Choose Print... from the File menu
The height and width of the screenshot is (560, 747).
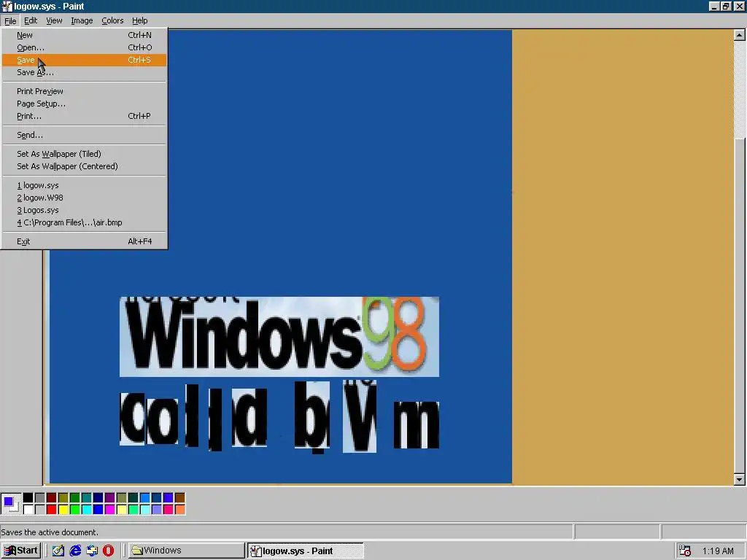pyautogui.click(x=85, y=116)
